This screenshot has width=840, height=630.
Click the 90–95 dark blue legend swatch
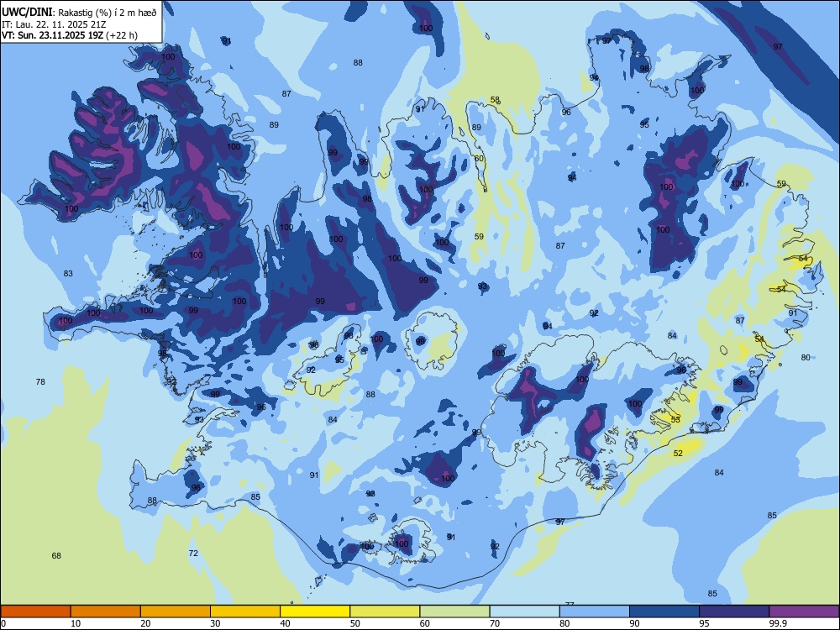coord(664,612)
